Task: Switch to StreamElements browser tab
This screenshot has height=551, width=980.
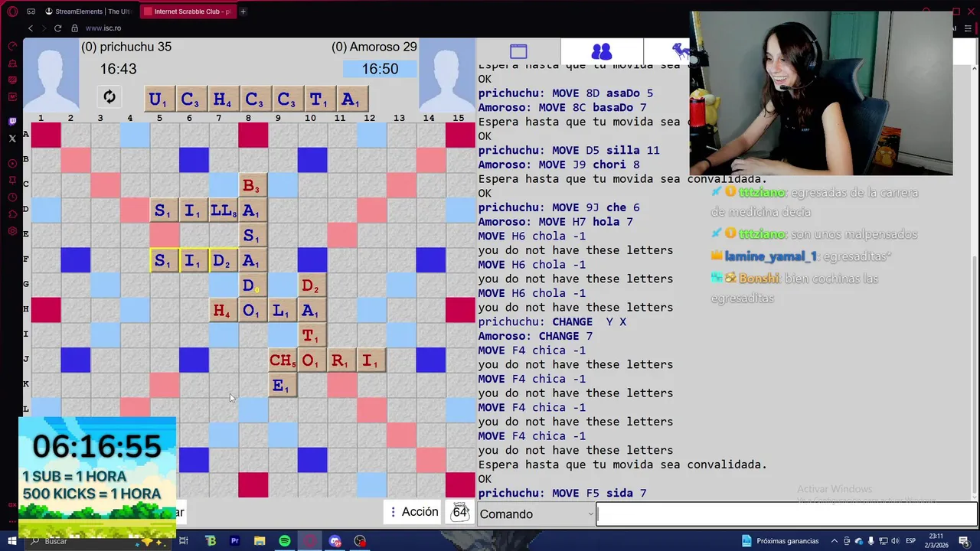Action: [x=88, y=11]
